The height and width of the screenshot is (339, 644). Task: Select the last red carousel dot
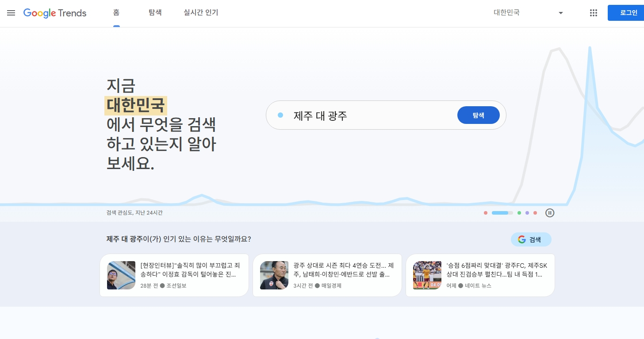[x=535, y=213]
